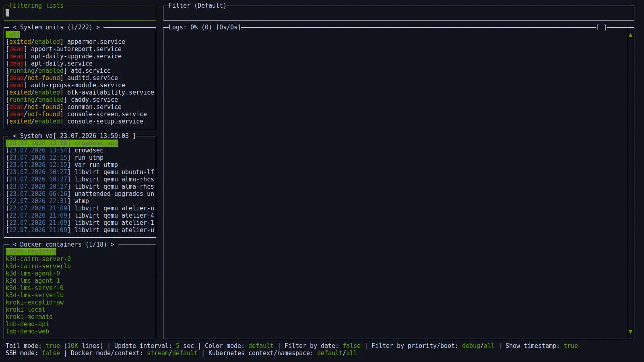This screenshot has width=644, height=362.
Task: Select the crowdsec_api log file entry
Action: [62, 143]
